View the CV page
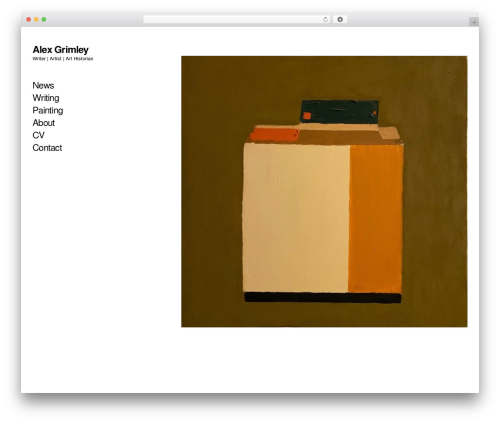 38,135
